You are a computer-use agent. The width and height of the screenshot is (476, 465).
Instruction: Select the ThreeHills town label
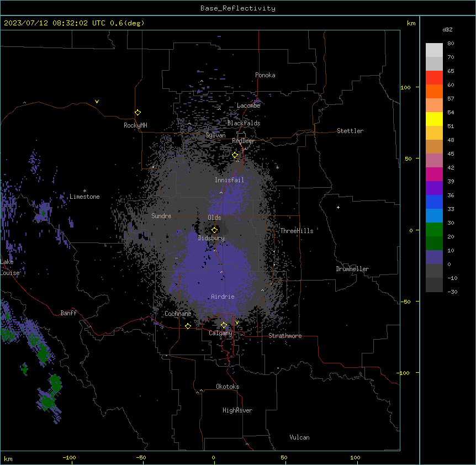(x=297, y=231)
